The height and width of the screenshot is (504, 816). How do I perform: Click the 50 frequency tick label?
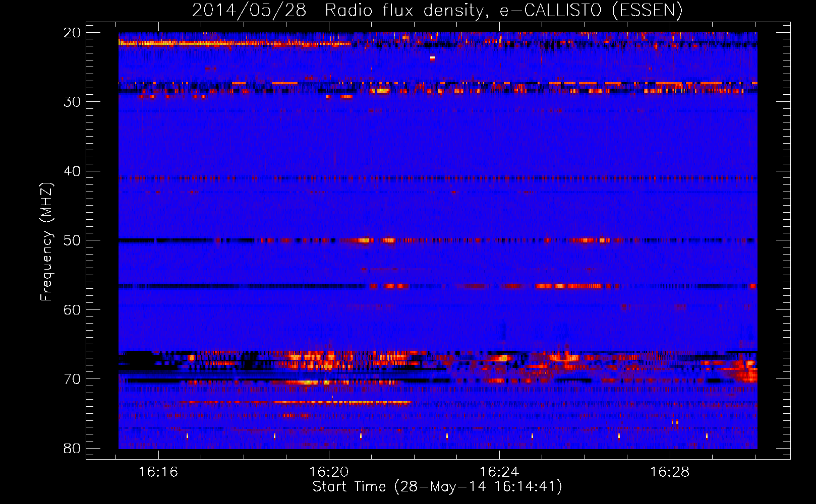(x=72, y=240)
